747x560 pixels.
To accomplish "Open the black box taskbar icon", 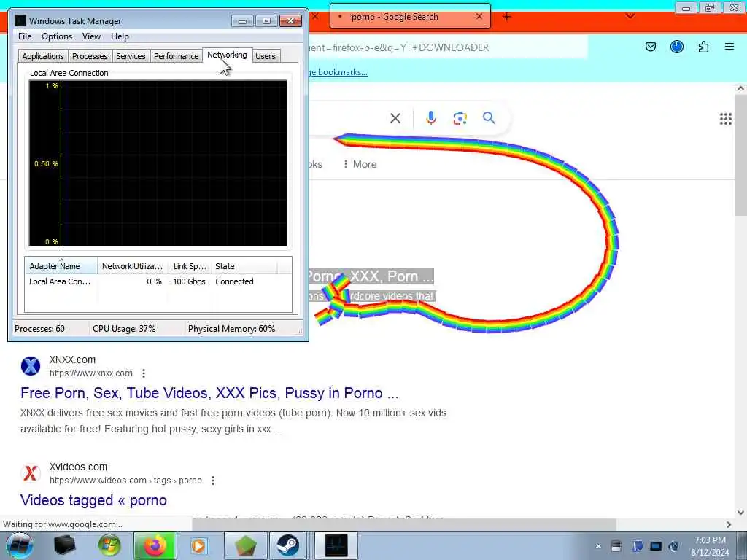I will tap(64, 545).
